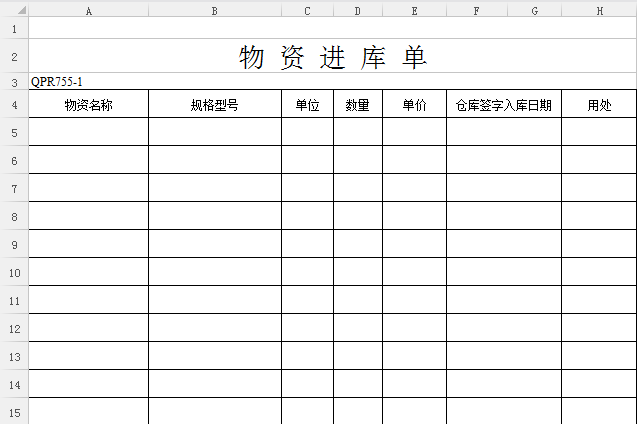This screenshot has height=424, width=637.
Task: Click the 仓库签字入库日期 header cell
Action: 504,104
